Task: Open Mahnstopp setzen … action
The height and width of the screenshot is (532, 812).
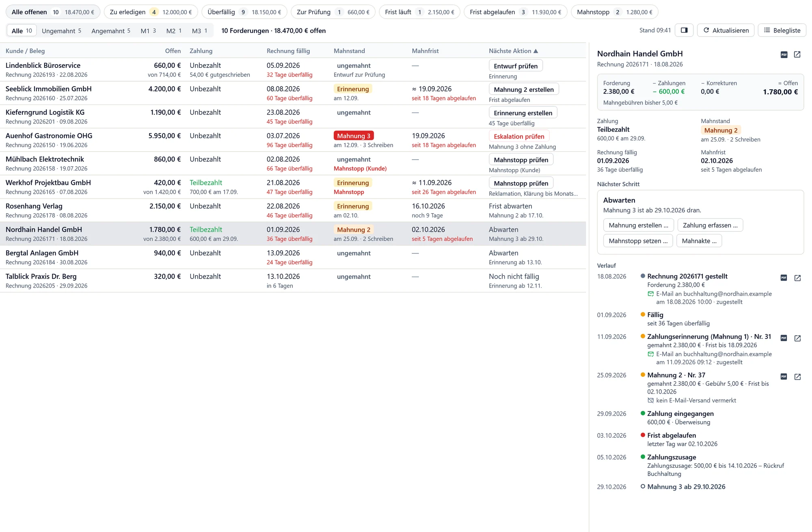Action: click(638, 241)
